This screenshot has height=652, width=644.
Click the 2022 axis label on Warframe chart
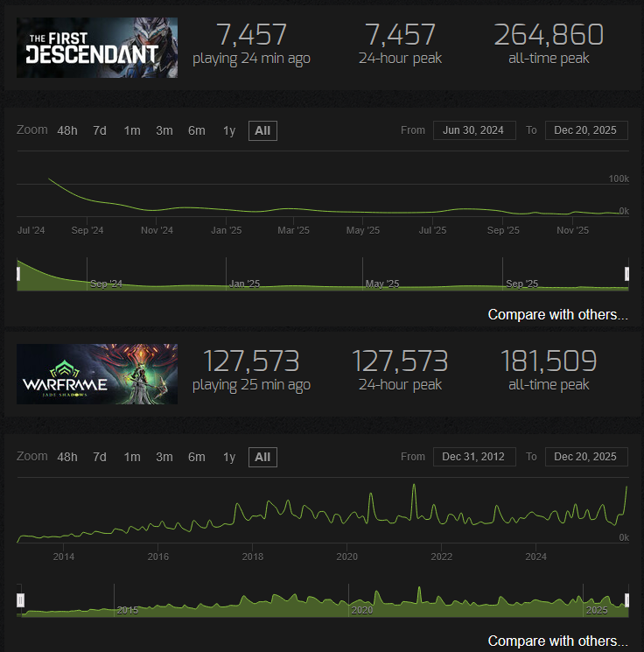[x=441, y=557]
